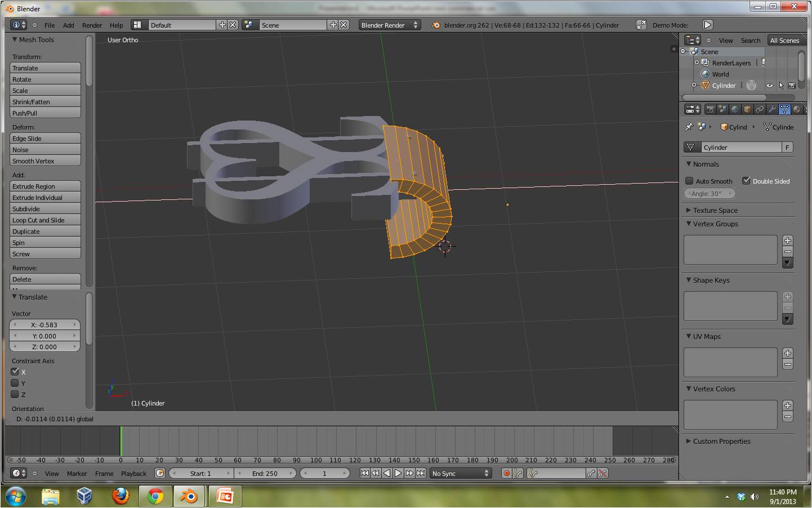
Task: Open the Render properties tab camera icon
Action: [710, 109]
